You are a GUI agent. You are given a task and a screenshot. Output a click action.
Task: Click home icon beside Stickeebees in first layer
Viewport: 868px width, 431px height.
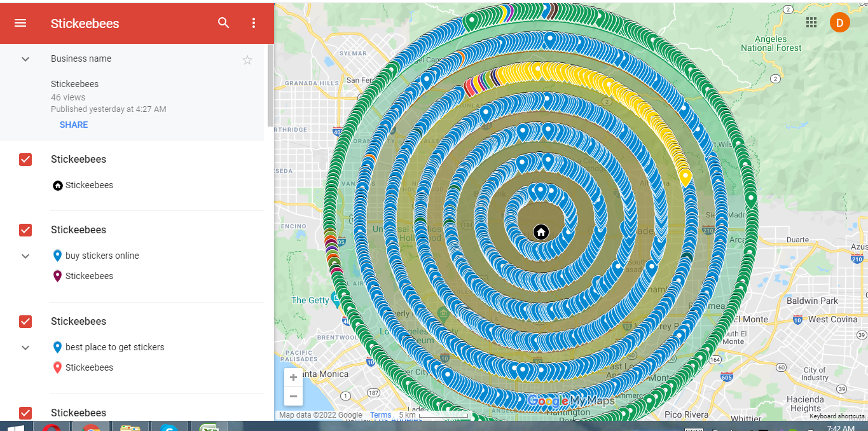58,186
